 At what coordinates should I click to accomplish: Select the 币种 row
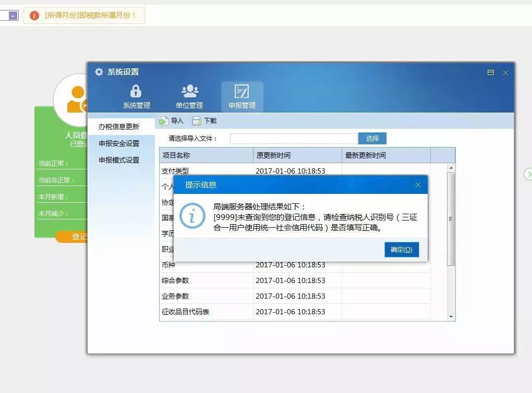tap(295, 265)
